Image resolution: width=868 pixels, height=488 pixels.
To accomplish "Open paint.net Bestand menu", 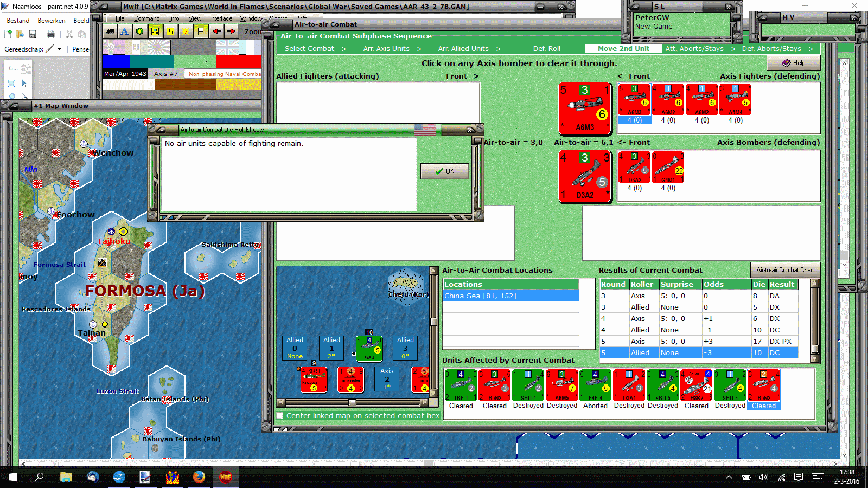I will point(18,21).
